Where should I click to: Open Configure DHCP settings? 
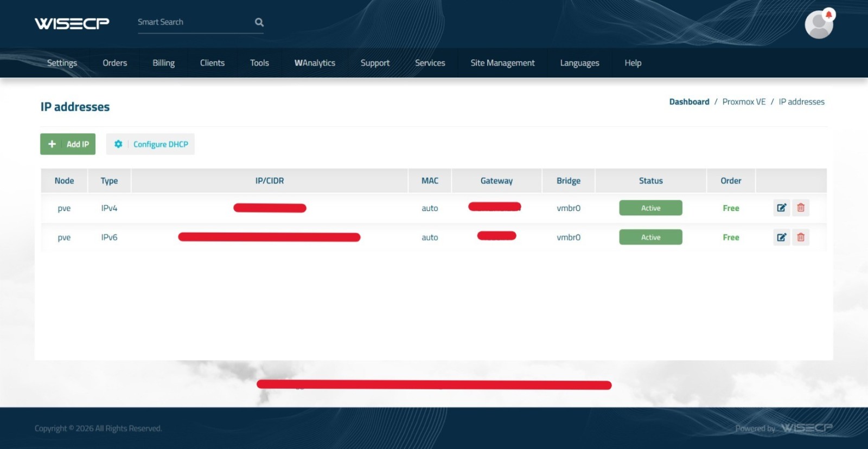point(150,144)
